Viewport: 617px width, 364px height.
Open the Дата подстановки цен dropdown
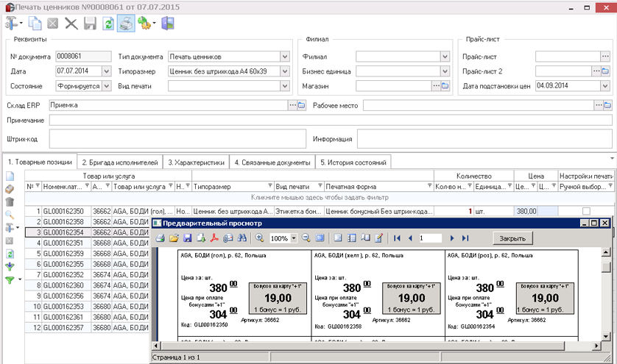click(605, 86)
